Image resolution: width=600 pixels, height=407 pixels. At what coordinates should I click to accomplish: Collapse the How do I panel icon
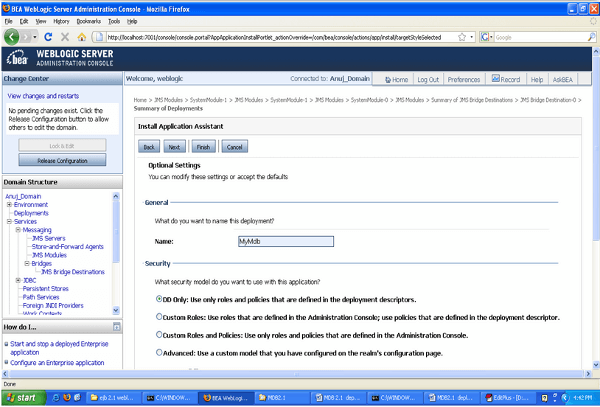[x=115, y=327]
